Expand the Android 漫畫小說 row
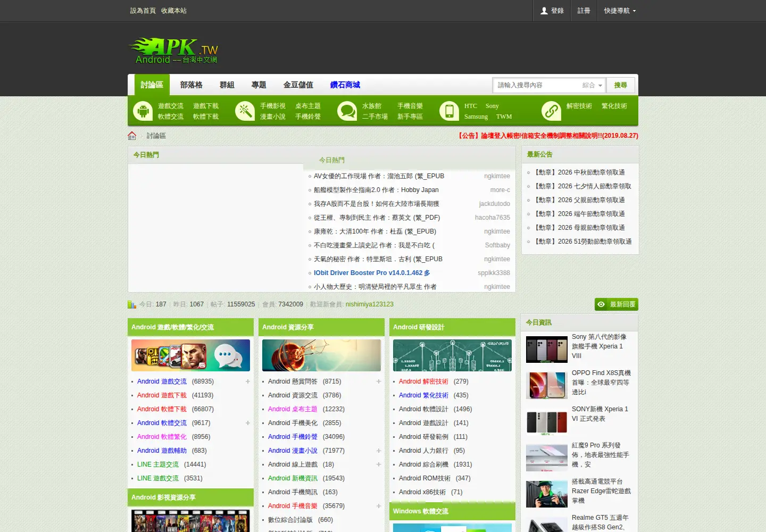The image size is (766, 532). tap(378, 451)
